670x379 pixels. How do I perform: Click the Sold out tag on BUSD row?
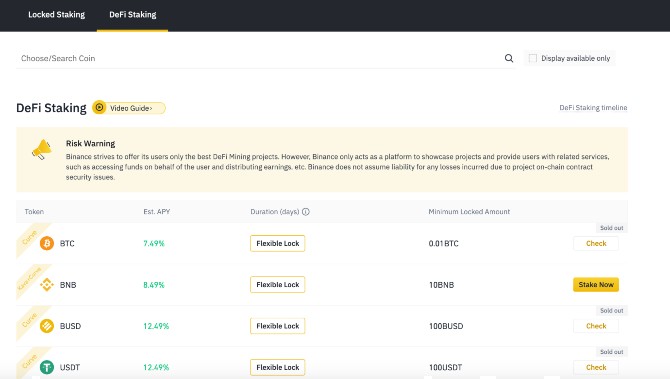click(x=611, y=310)
